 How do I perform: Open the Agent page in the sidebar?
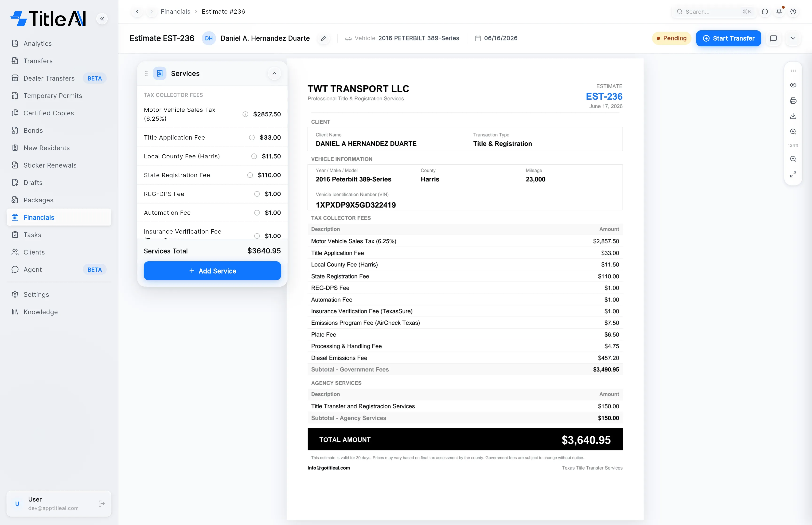point(59,270)
